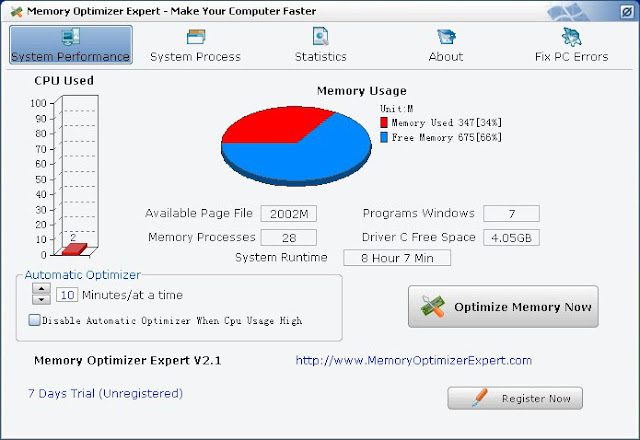Click the memory chip icon on Optimize button
The image size is (640, 440).
pyautogui.click(x=433, y=306)
